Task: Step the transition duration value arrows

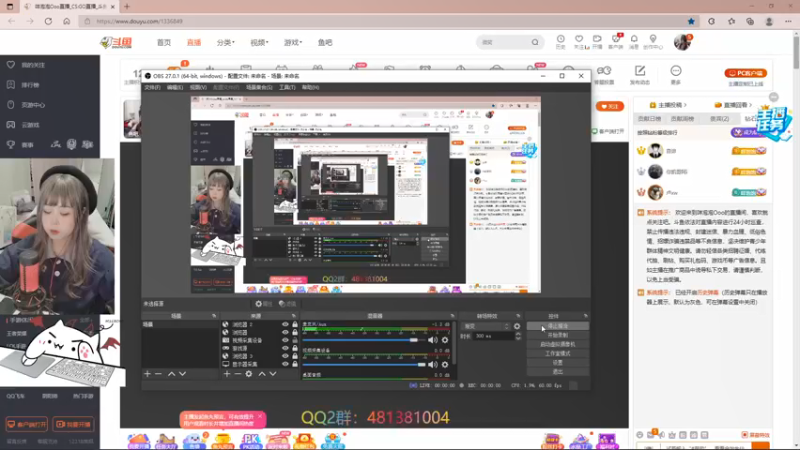Action: click(518, 336)
